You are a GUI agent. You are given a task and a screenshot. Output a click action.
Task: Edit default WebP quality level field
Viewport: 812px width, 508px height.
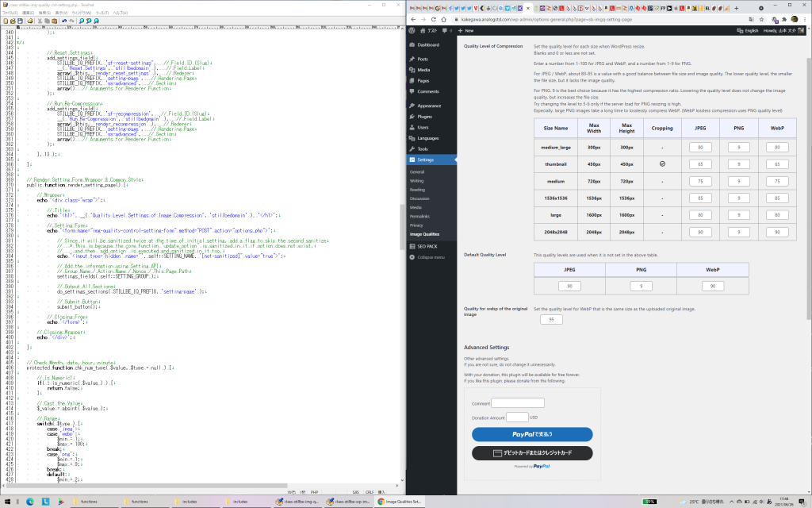[x=713, y=286]
